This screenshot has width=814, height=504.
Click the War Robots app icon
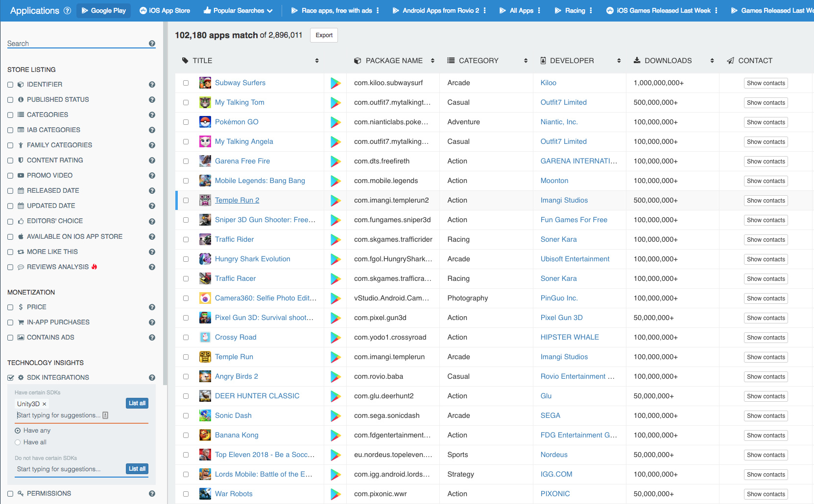(205, 494)
